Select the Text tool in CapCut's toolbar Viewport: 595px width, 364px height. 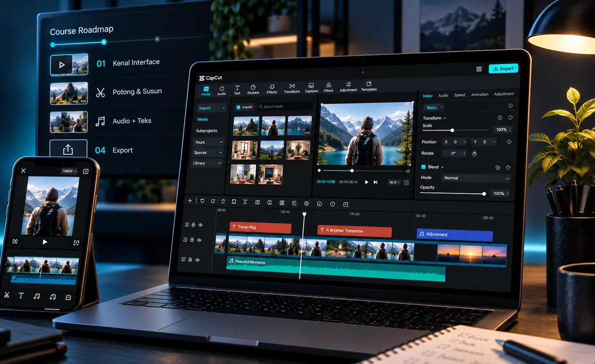click(237, 90)
